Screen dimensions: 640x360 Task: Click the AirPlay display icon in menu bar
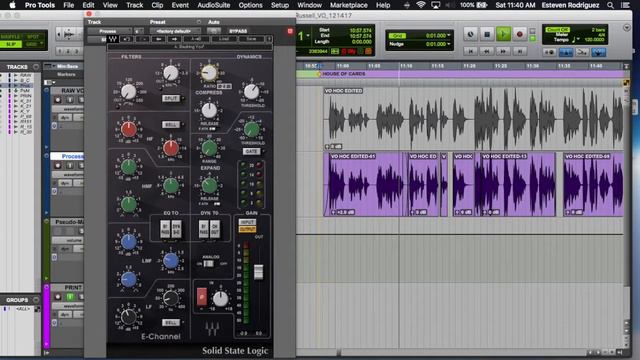[x=436, y=5]
